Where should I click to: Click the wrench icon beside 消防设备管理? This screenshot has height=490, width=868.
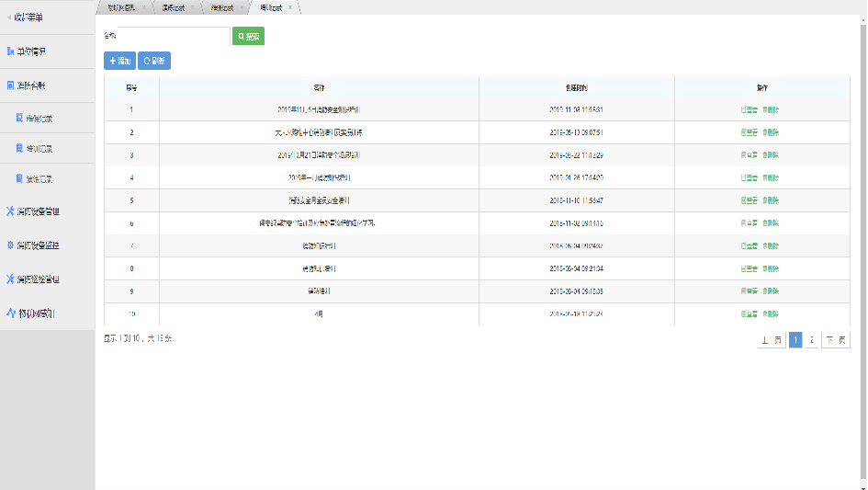[10, 211]
